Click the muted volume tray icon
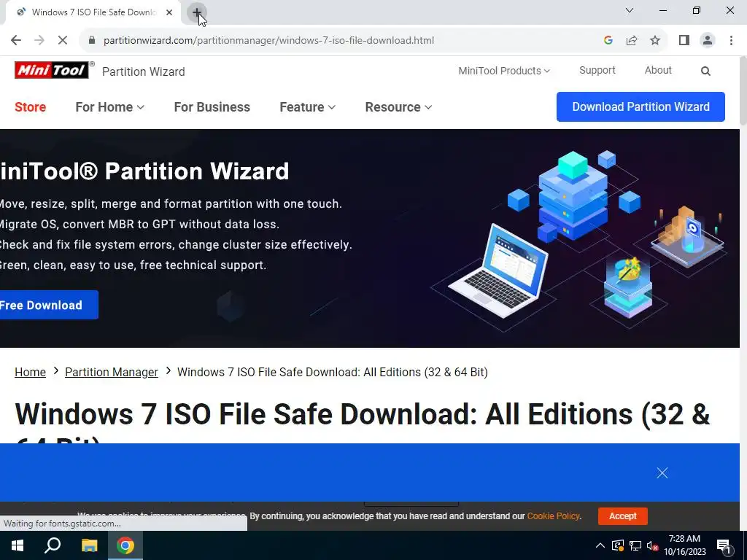 point(653,545)
